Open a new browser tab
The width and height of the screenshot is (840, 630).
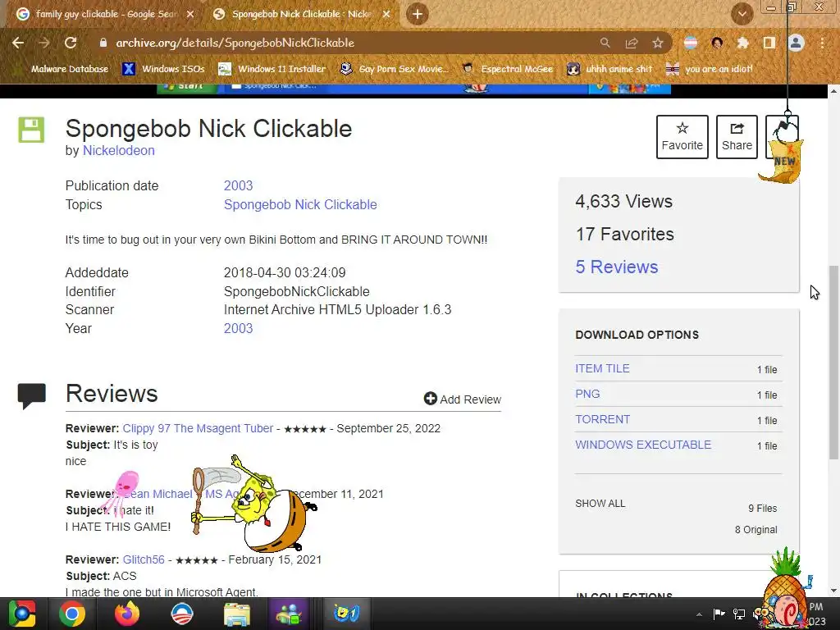tap(418, 14)
